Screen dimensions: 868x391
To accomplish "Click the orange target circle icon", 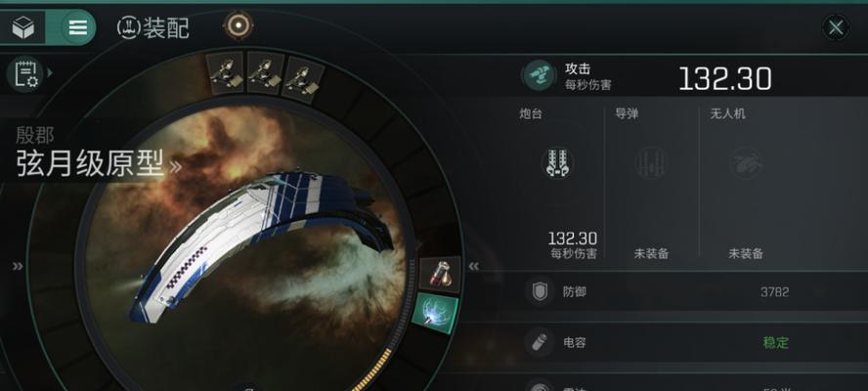I will click(x=239, y=25).
